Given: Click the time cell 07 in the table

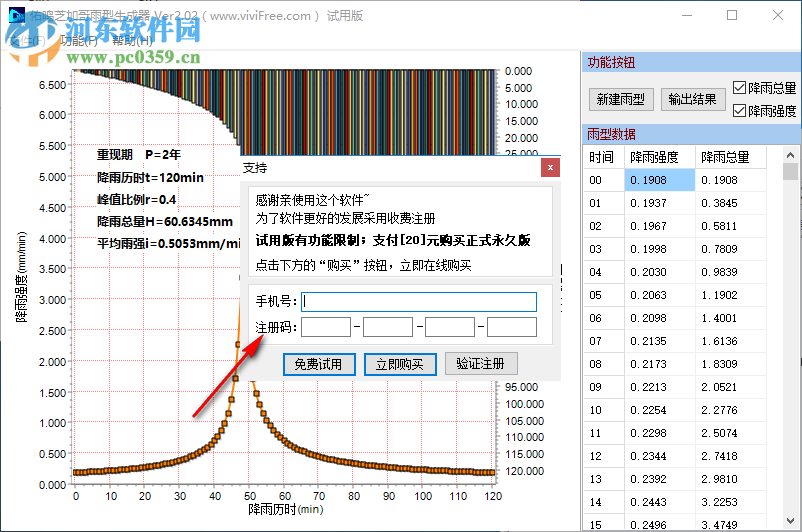Looking at the screenshot, I should tap(604, 341).
